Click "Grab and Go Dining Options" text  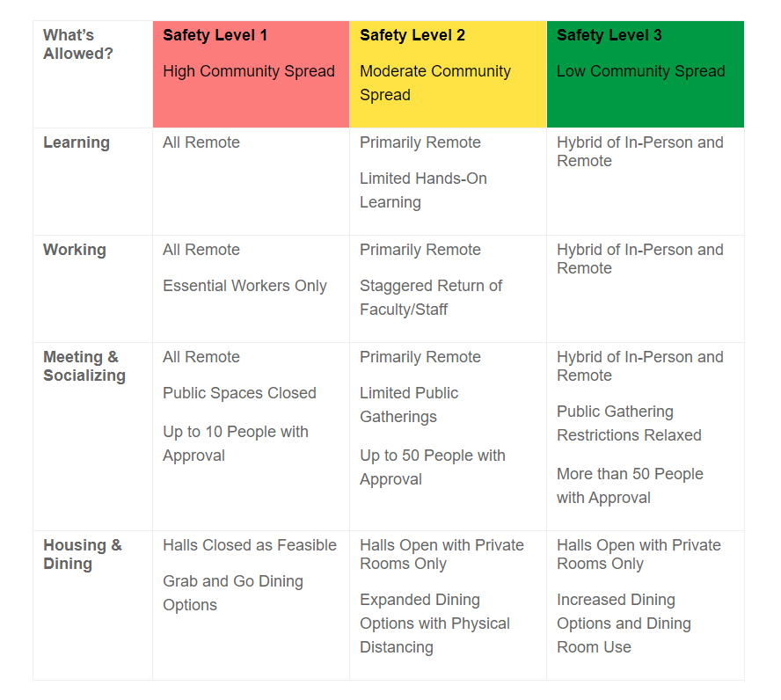tap(233, 593)
